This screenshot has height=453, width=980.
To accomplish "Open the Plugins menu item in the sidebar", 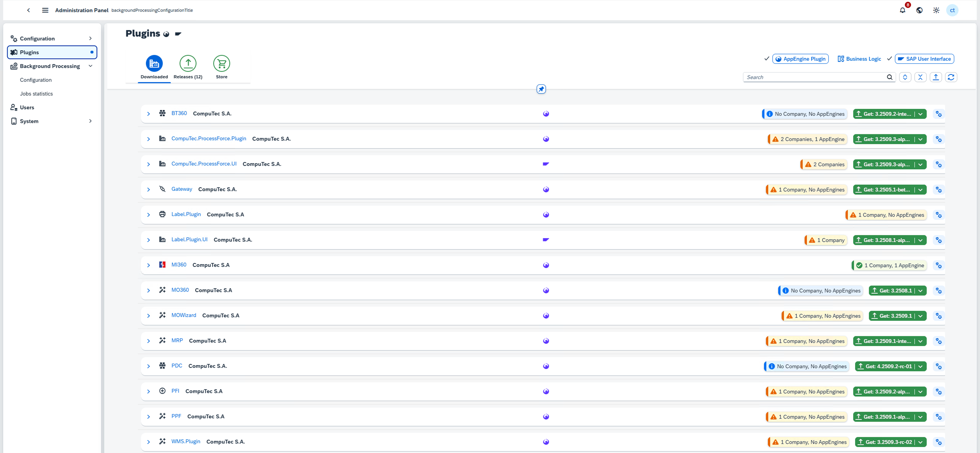I will click(x=29, y=52).
